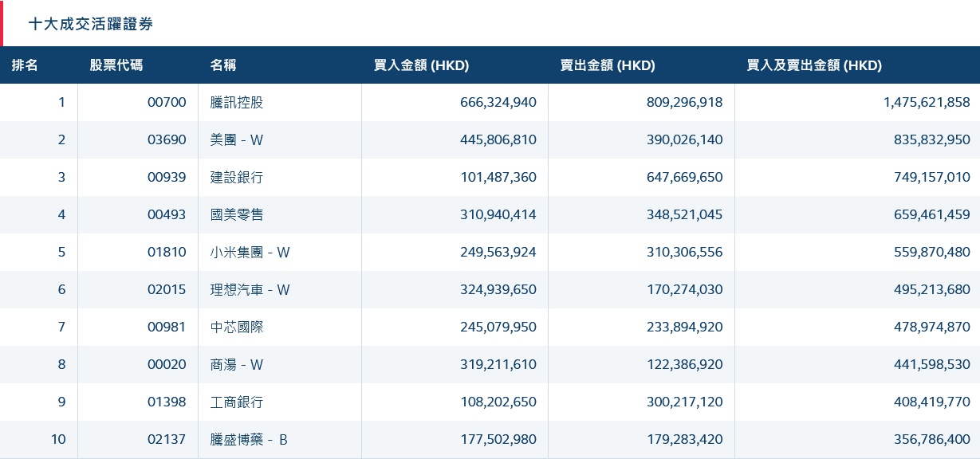This screenshot has height=459, width=980.
Task: Click total amount 835,832,950
Action: coord(932,139)
